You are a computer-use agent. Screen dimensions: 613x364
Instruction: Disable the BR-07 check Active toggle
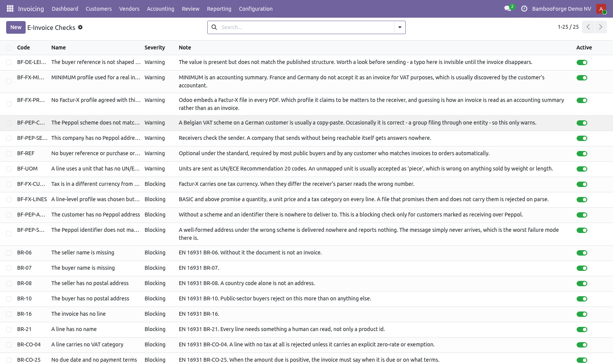pos(582,268)
